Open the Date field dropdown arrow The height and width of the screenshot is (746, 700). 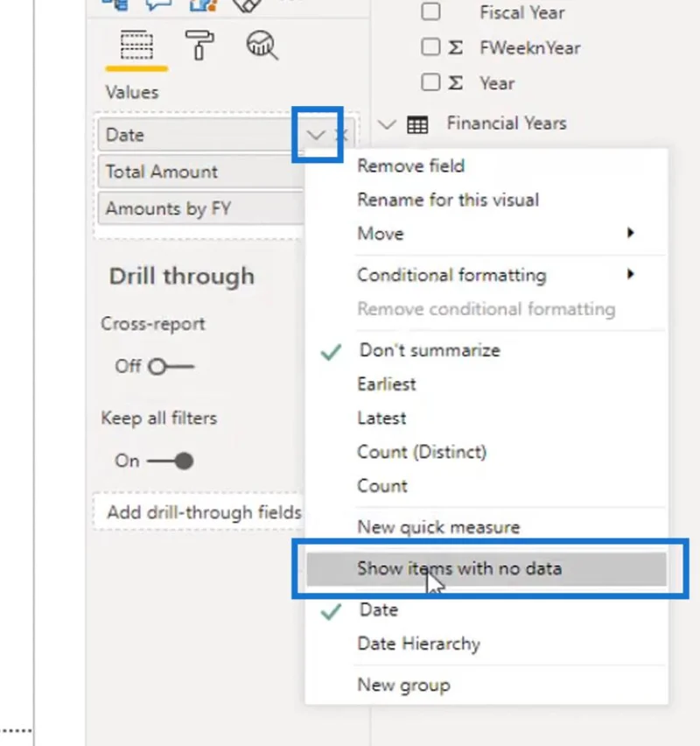[316, 135]
